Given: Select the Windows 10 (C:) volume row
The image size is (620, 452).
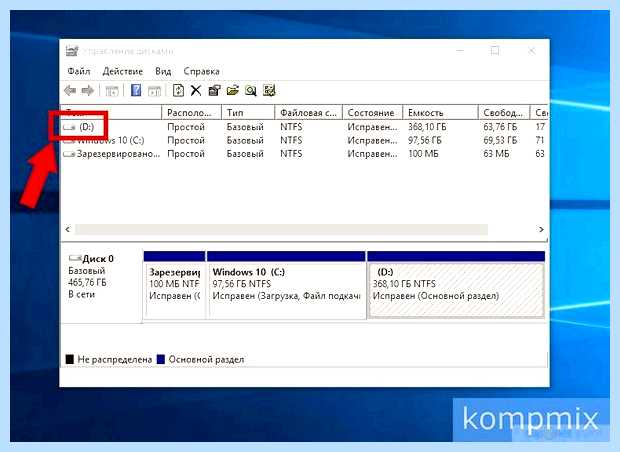Looking at the screenshot, I should point(304,140).
